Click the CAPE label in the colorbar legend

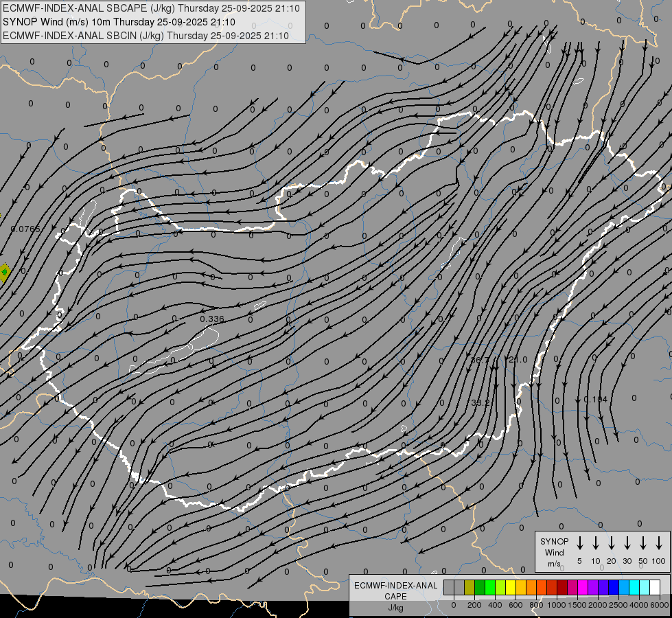click(x=395, y=597)
